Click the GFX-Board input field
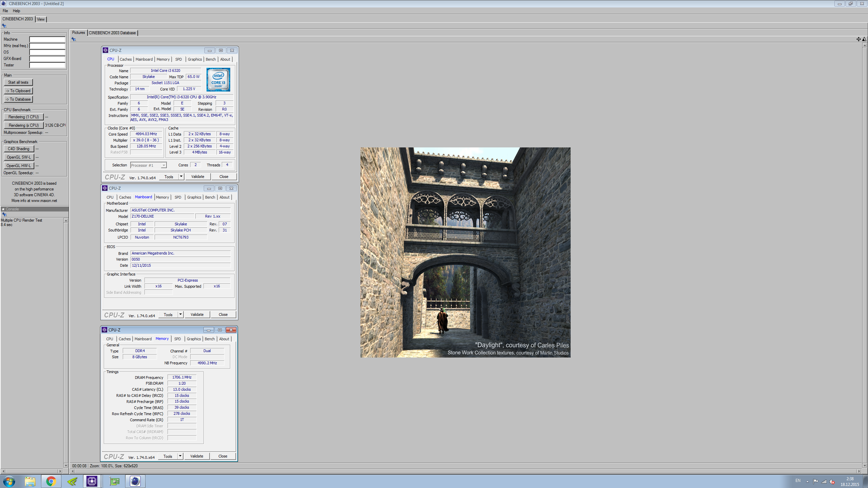The height and width of the screenshot is (488, 868). click(x=47, y=59)
